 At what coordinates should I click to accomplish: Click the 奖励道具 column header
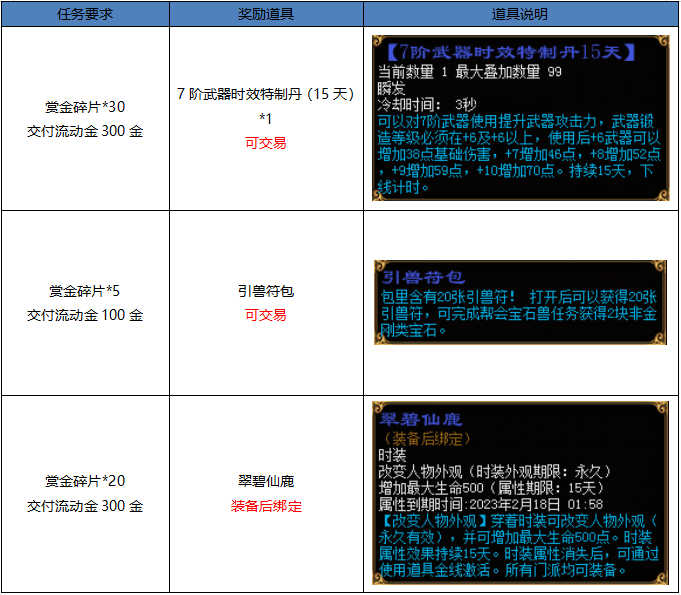pyautogui.click(x=266, y=14)
